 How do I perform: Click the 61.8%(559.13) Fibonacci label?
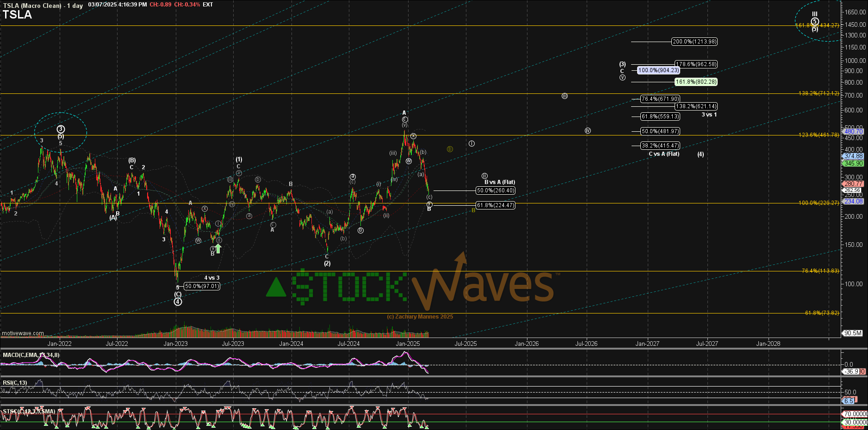click(x=660, y=117)
